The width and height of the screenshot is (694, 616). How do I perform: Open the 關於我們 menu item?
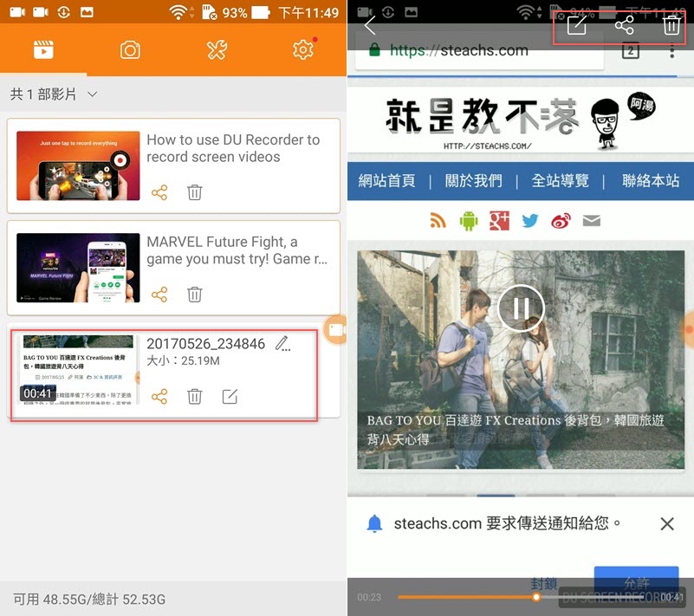point(474,180)
